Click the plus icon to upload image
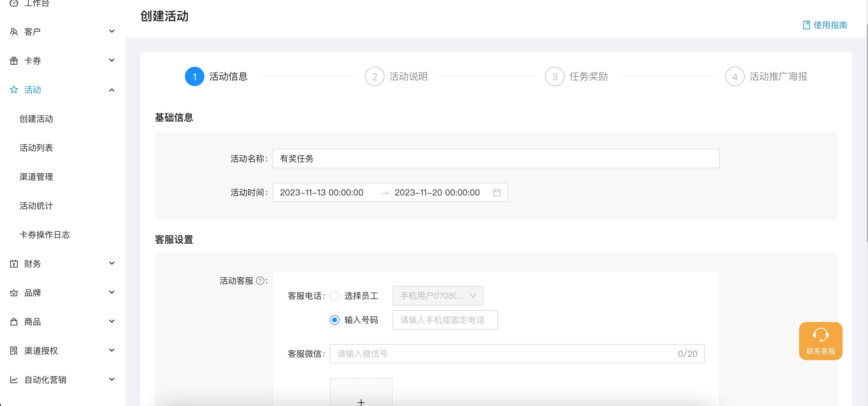This screenshot has height=406, width=868. click(361, 402)
